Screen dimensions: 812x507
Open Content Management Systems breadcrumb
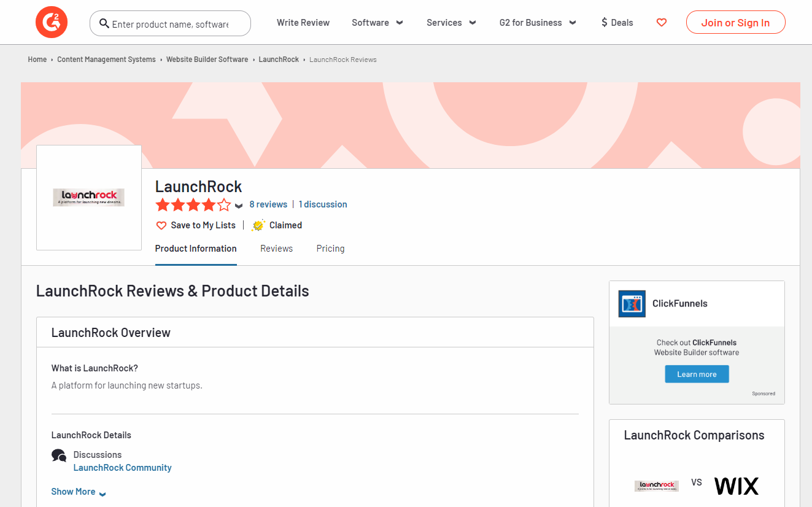coord(106,60)
